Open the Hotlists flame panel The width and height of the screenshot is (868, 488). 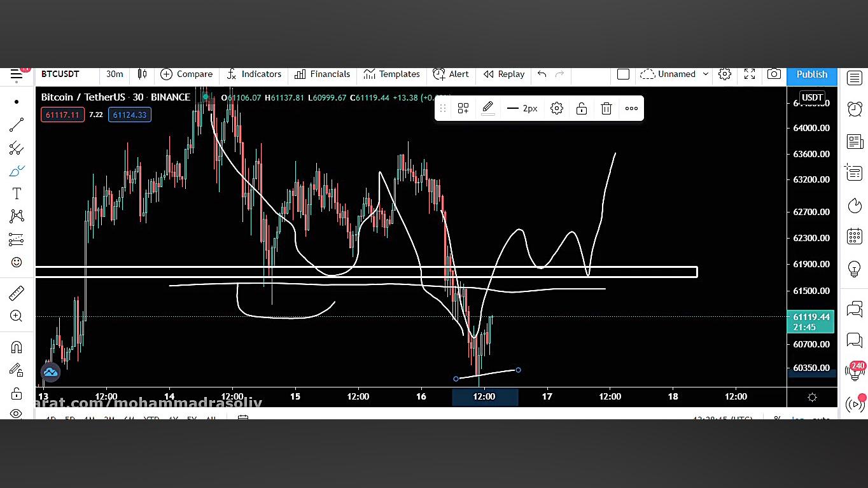click(x=855, y=205)
